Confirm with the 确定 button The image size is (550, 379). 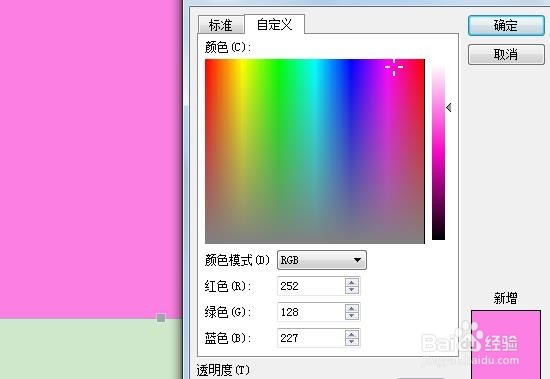point(506,25)
